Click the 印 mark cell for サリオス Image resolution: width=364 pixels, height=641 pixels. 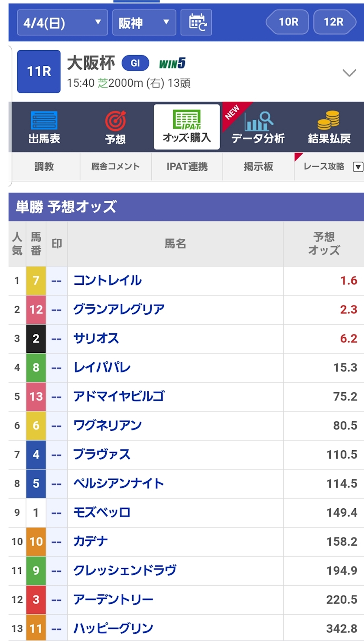pyautogui.click(x=57, y=338)
